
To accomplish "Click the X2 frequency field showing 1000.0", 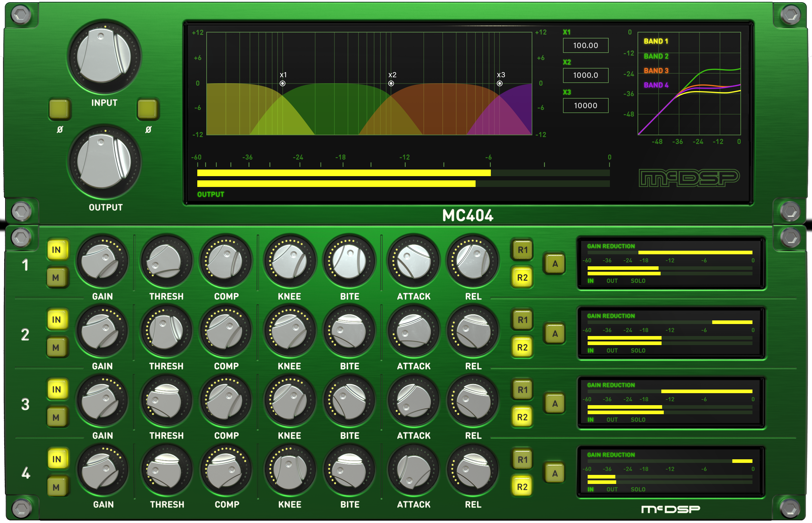I will click(x=585, y=75).
